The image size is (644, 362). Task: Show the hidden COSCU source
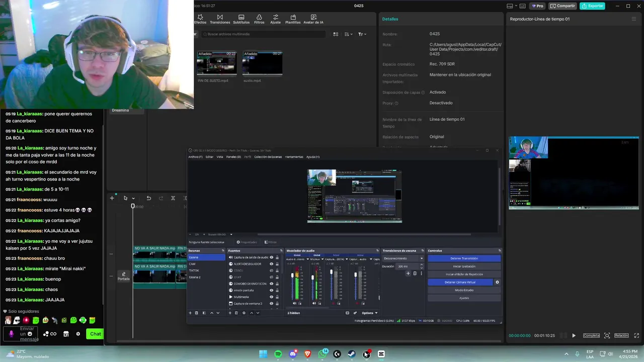coord(271,270)
